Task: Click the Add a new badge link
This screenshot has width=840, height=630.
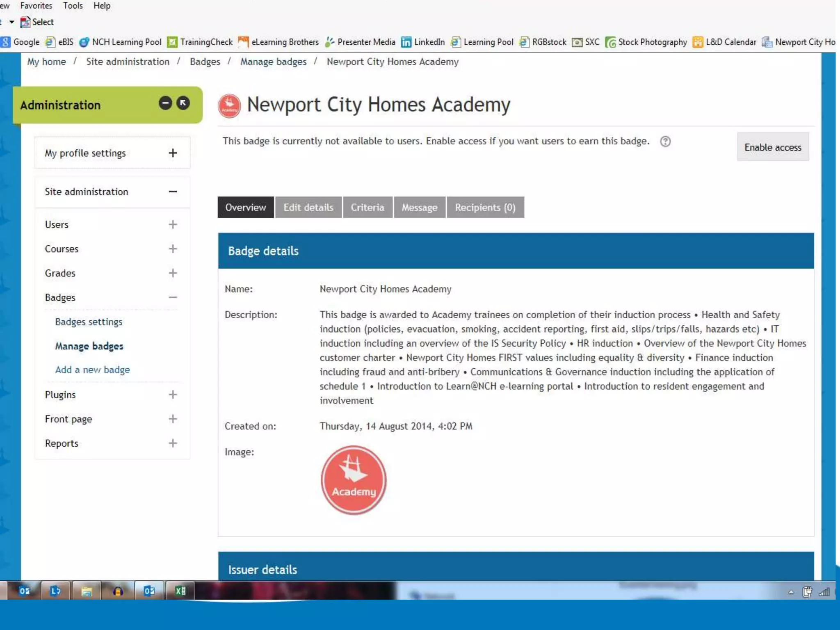Action: point(92,370)
